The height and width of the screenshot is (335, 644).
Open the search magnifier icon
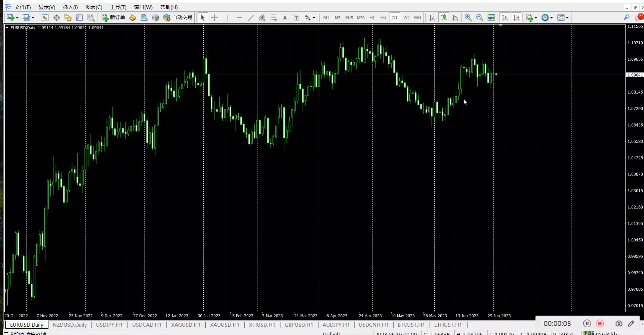point(627,17)
